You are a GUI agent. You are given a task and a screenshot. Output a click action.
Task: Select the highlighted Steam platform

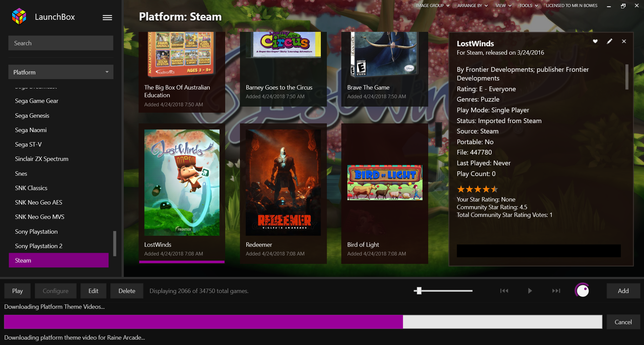[59, 260]
